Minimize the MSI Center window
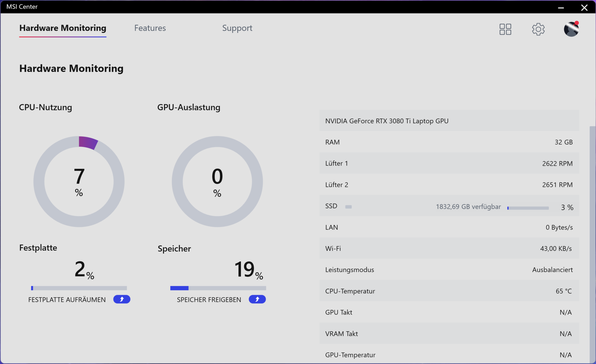 point(561,7)
